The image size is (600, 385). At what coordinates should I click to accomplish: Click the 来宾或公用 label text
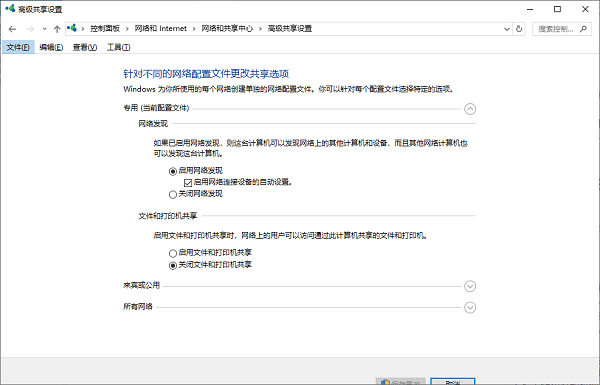141,285
